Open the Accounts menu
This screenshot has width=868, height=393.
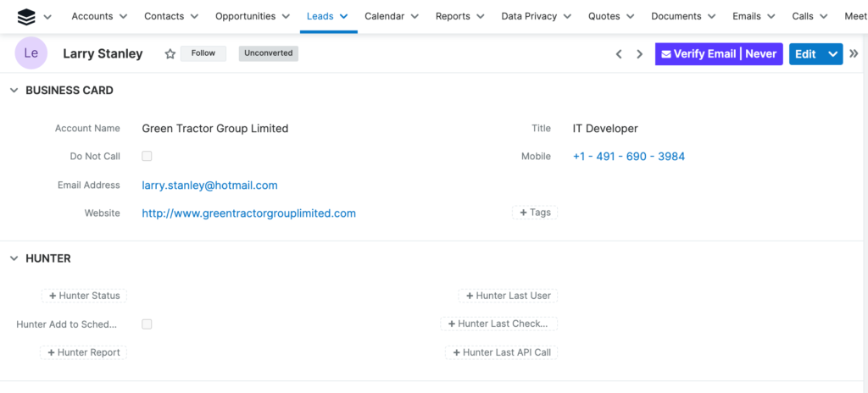99,16
